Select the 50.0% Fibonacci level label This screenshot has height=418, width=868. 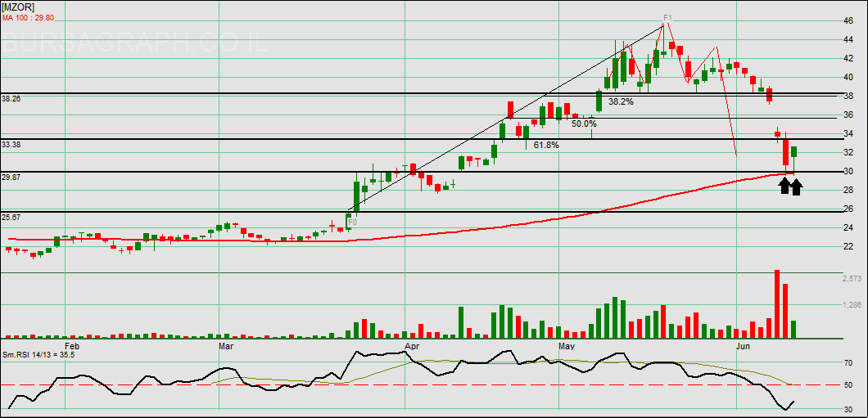(x=584, y=124)
